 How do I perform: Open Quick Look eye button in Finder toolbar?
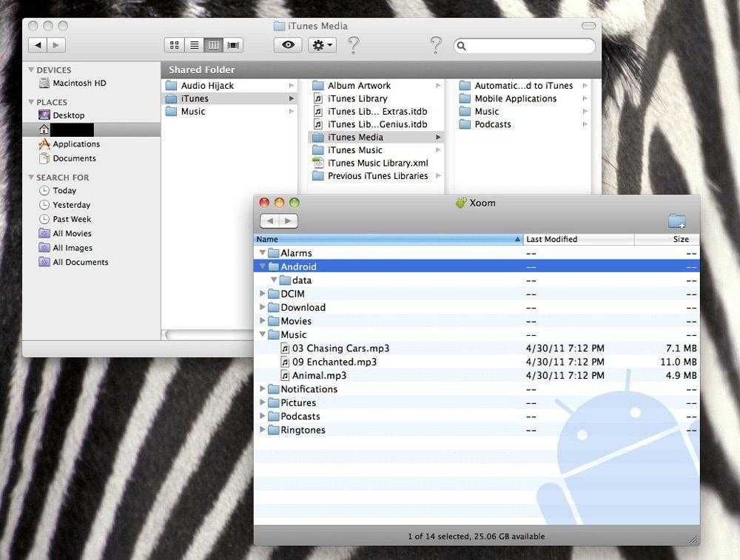288,45
